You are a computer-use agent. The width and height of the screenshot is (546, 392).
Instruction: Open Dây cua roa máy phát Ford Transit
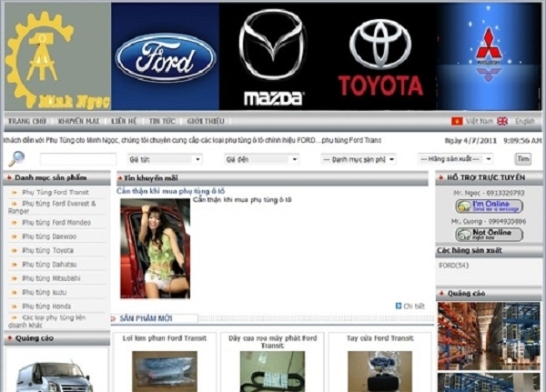[273, 342]
